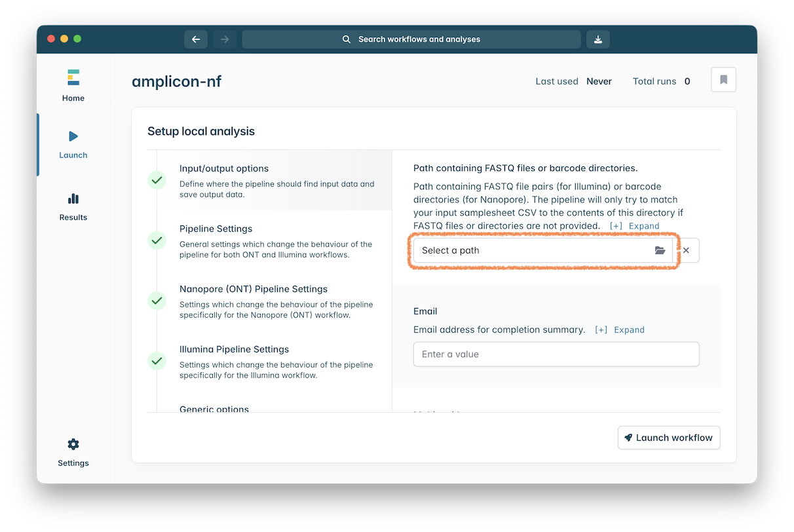Click the Email address input field
The width and height of the screenshot is (794, 532).
click(556, 354)
